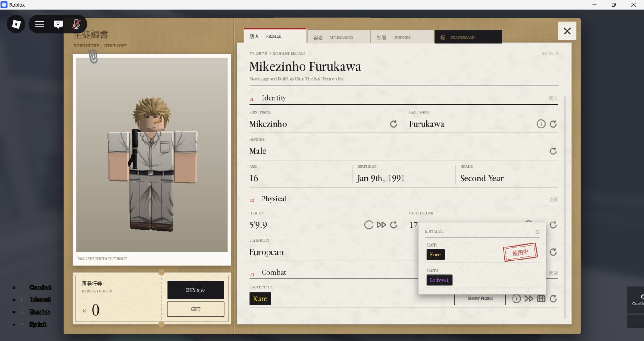Reroll the Gender field
Screen dimensions: 644x341
tap(553, 151)
